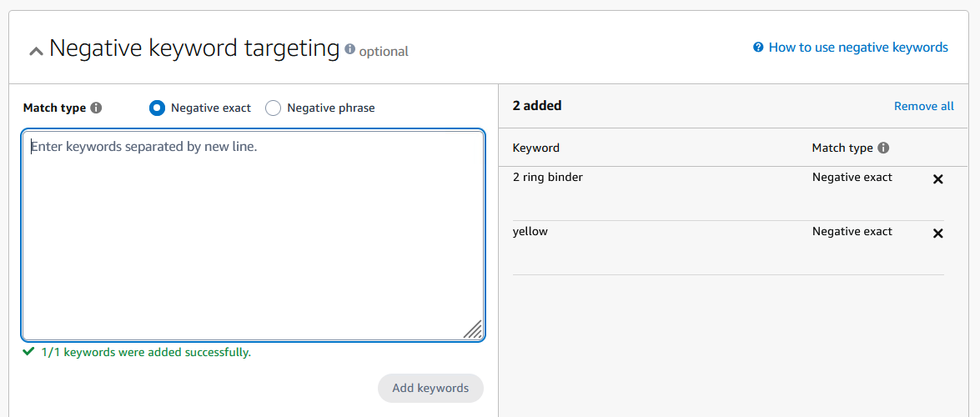Click the question mark help icon
This screenshot has width=980, height=417.
point(758,47)
